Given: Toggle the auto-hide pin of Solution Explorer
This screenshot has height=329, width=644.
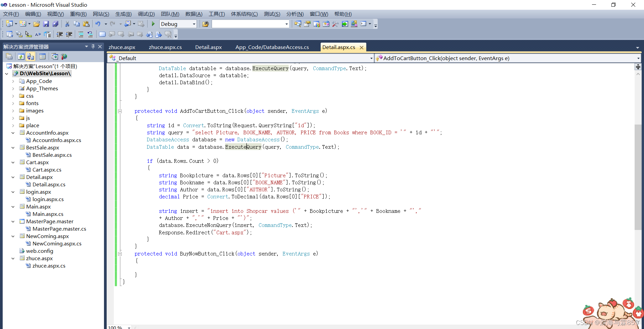Looking at the screenshot, I should click(93, 47).
